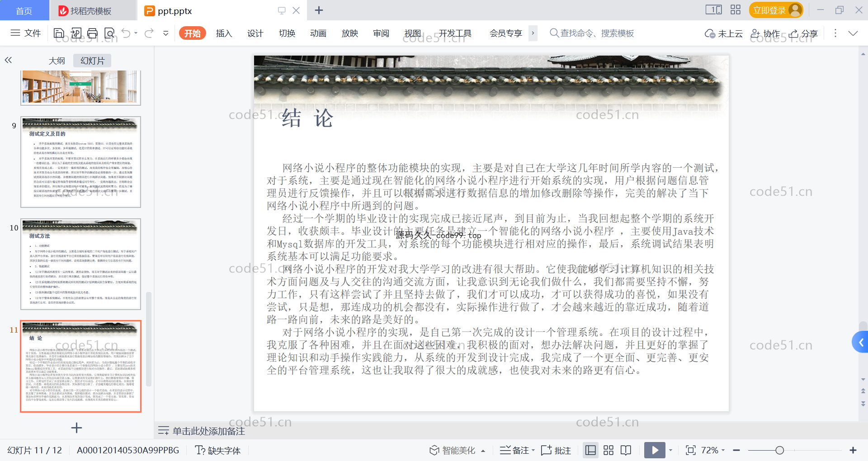Switch to normal view icon
Image resolution: width=868 pixels, height=461 pixels.
pyautogui.click(x=590, y=450)
